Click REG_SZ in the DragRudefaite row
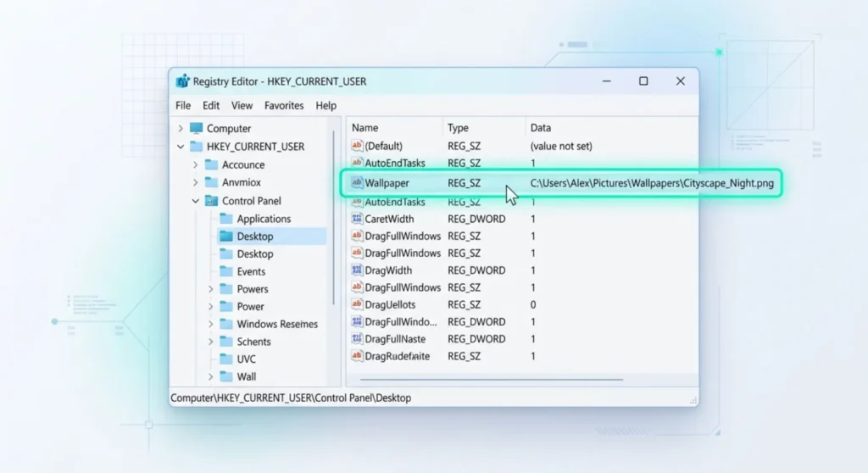The height and width of the screenshot is (473, 868). [x=464, y=356]
